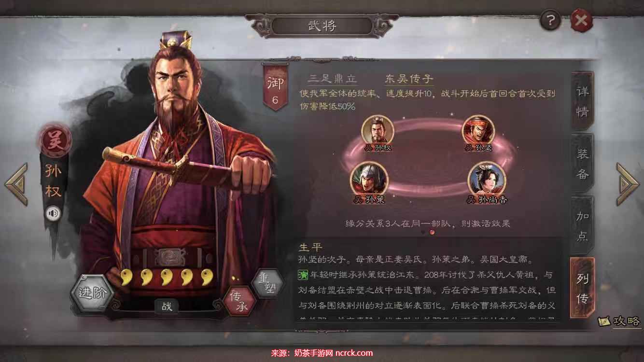Select the 三足鼎立 bond heading

pyautogui.click(x=332, y=79)
